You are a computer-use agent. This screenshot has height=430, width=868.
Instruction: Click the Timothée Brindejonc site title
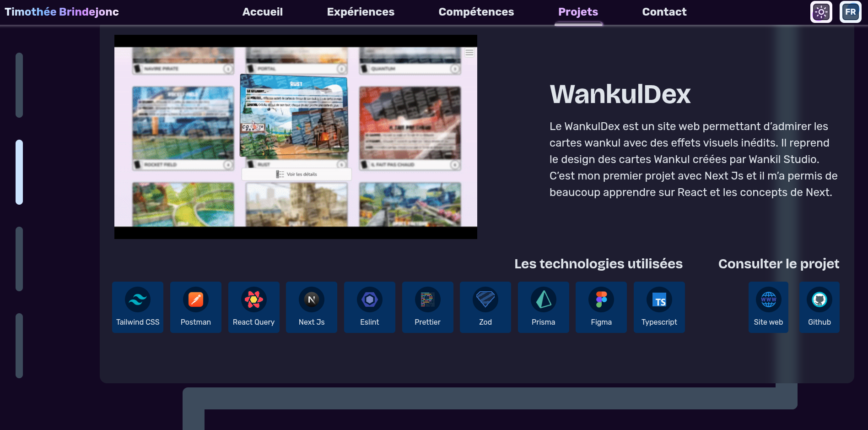(62, 12)
